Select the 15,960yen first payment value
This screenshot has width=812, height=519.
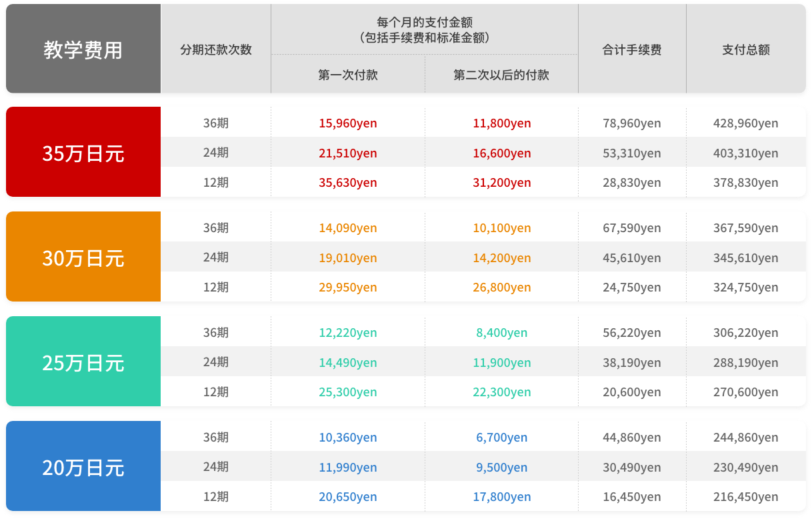pos(348,123)
